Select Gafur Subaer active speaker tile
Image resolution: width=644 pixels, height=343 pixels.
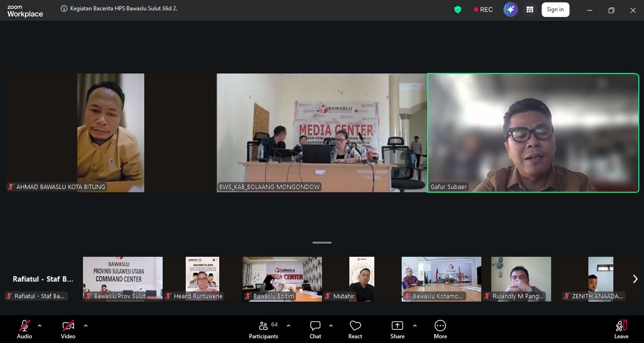coord(533,133)
